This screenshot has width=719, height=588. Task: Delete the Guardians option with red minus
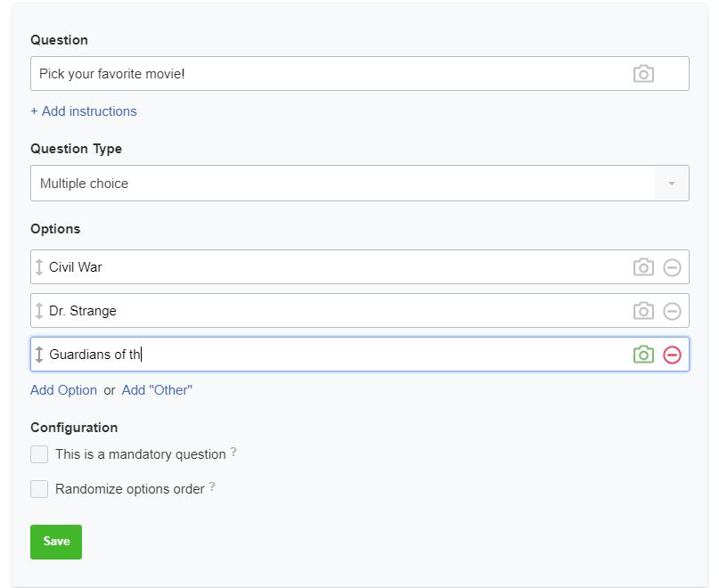click(673, 355)
